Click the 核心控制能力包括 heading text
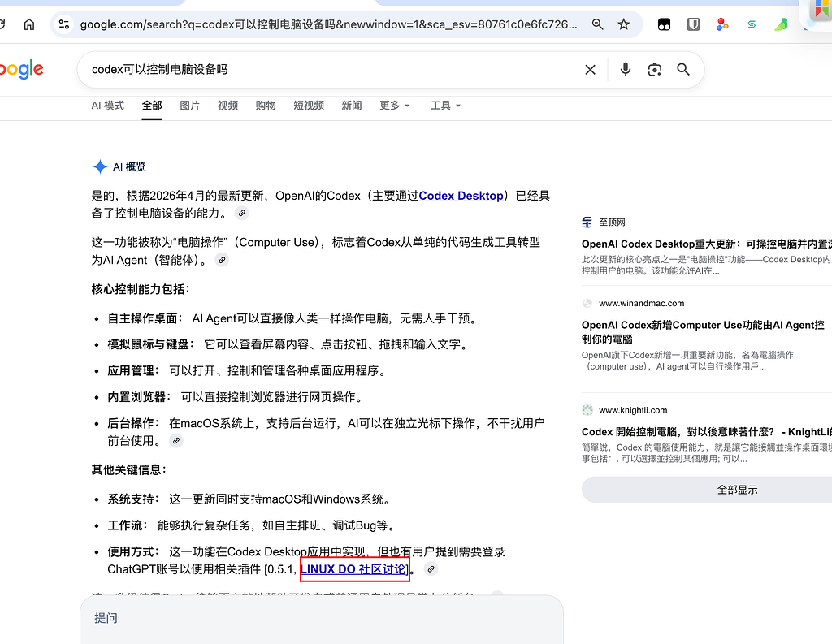 tap(141, 289)
